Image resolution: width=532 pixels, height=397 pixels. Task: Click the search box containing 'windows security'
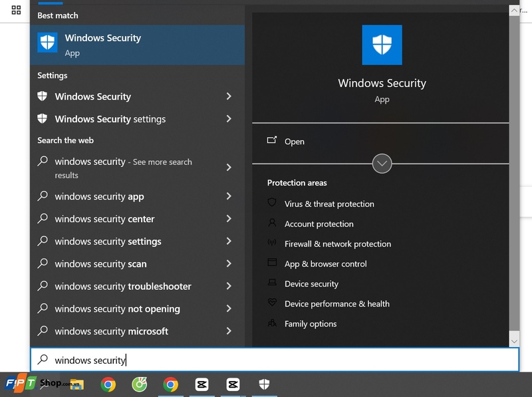275,360
